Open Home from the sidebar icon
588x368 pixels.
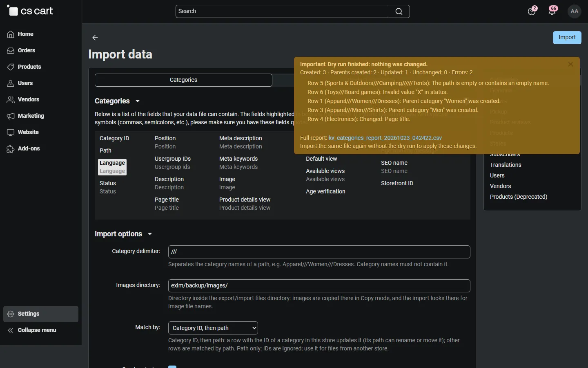click(x=11, y=34)
